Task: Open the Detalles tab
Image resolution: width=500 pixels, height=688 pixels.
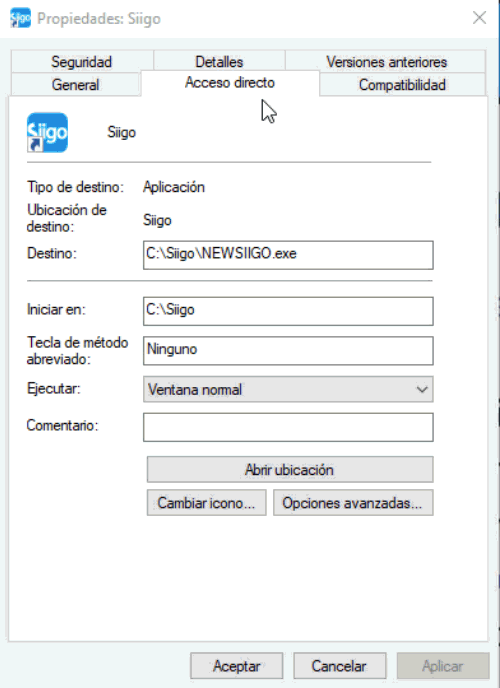Action: (219, 61)
